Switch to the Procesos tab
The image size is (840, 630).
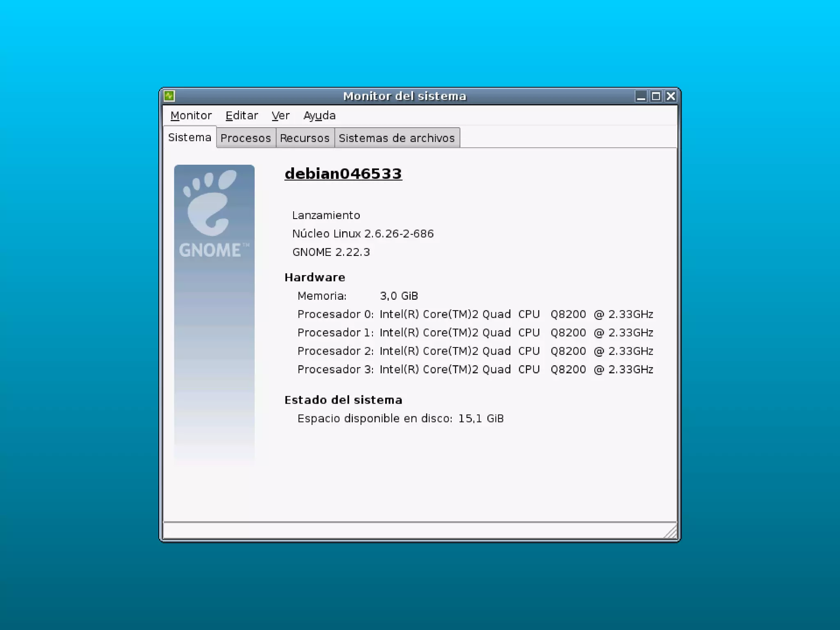point(246,138)
